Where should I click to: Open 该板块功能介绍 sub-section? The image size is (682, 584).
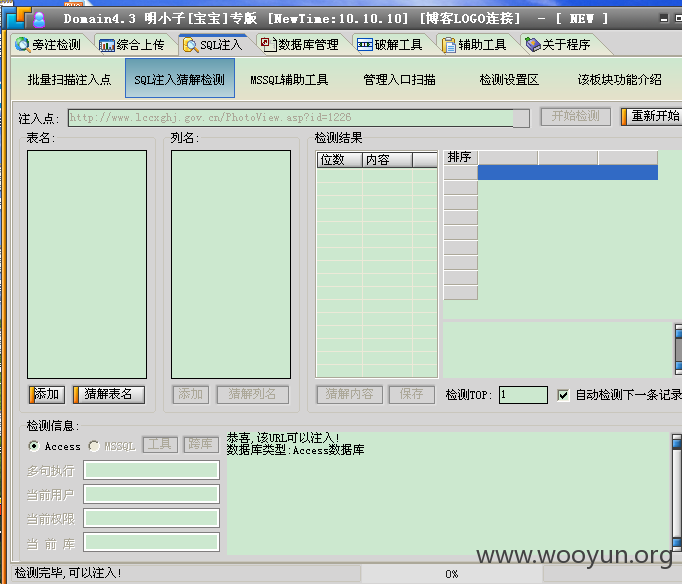(x=619, y=80)
